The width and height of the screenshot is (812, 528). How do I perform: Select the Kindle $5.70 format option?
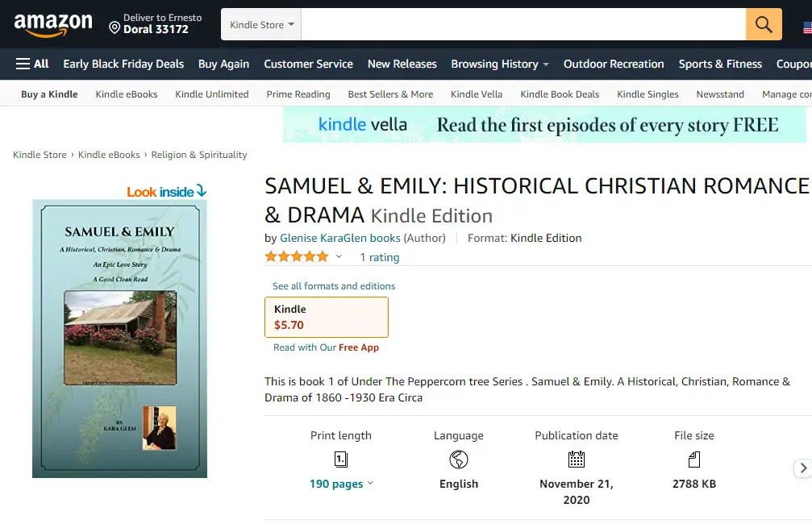[327, 317]
